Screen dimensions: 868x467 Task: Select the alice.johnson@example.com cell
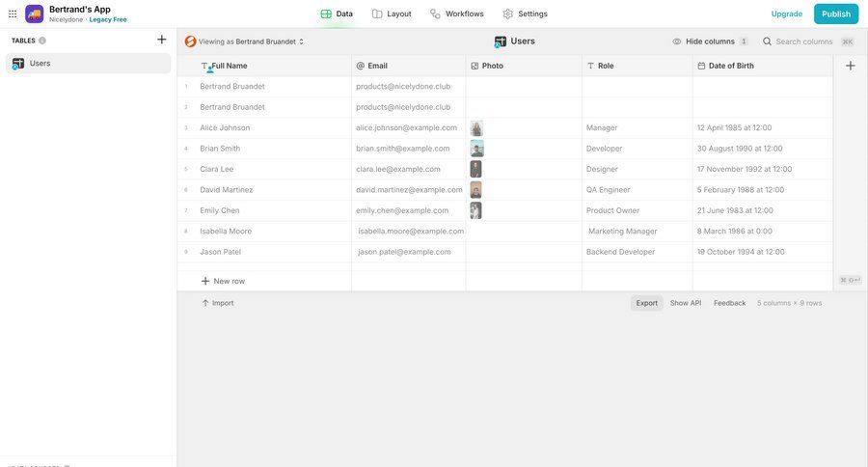pos(409,128)
